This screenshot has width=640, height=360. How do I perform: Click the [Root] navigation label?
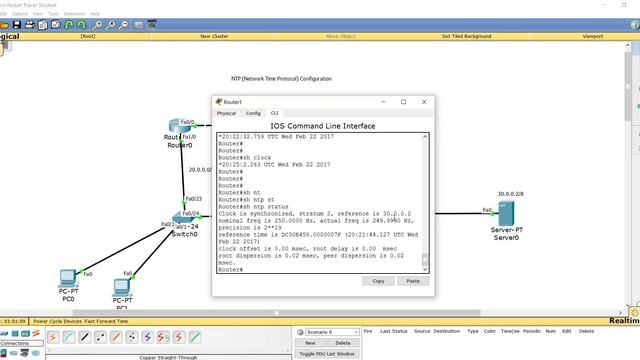pyautogui.click(x=88, y=36)
